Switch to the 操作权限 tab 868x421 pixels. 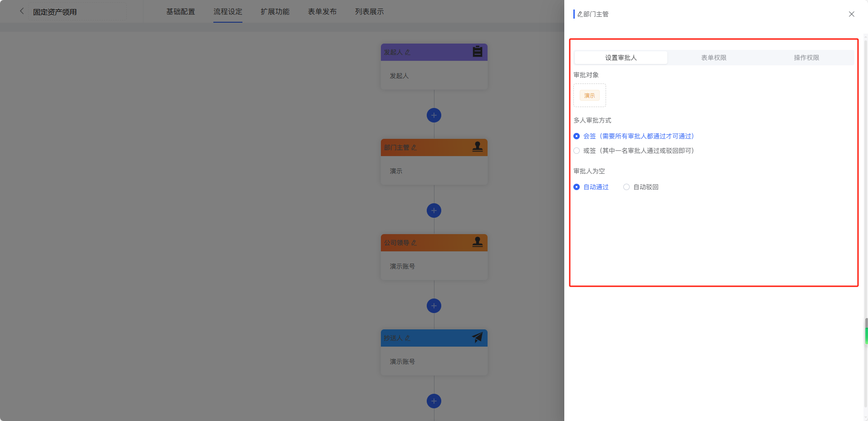(806, 58)
